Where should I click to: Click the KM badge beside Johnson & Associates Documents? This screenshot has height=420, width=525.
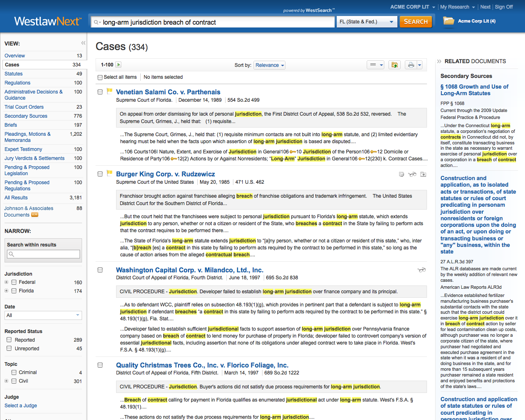[x=35, y=215]
